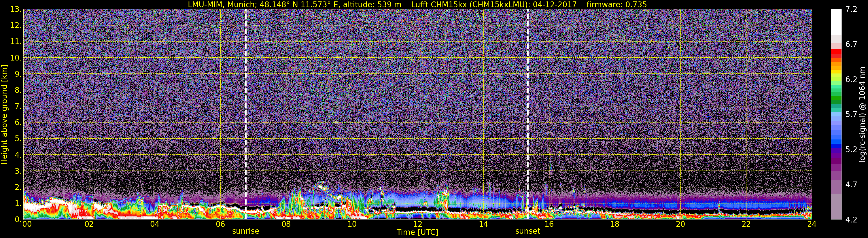868x238 pixels.
Task: Click the time axis tick label 24
Action: tap(812, 224)
